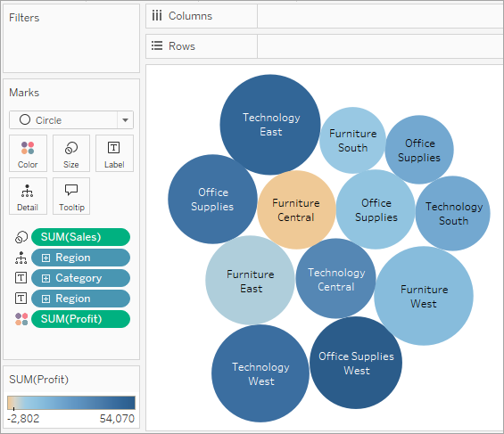
Task: Expand the label Region pill plus sign
Action: tap(46, 299)
